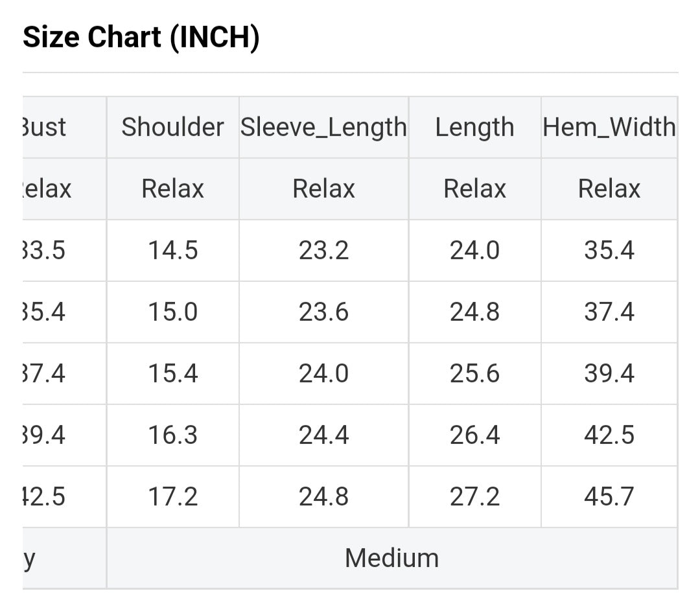Select the 14.5 shoulder value cell
This screenshot has width=700, height=593.
coord(172,250)
